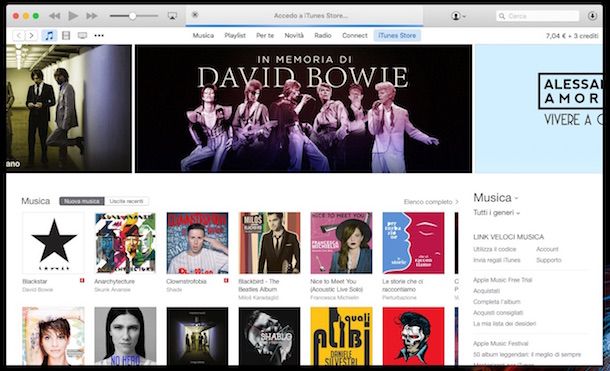Open the account user icon menu
610x371 pixels.
458,16
